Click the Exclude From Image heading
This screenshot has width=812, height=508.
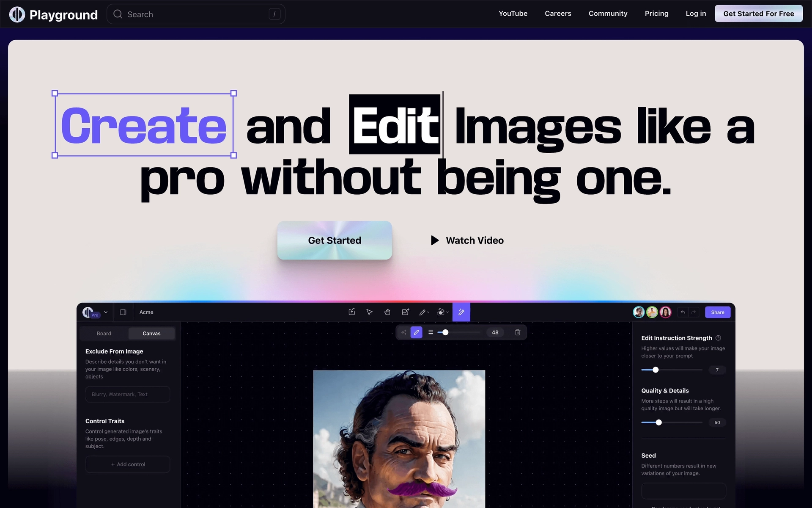click(x=114, y=351)
